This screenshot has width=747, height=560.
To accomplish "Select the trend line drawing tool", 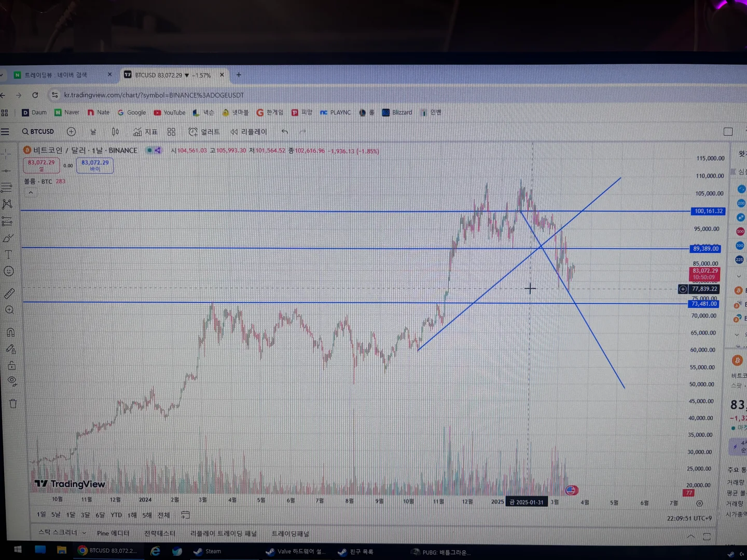I will coord(6,171).
